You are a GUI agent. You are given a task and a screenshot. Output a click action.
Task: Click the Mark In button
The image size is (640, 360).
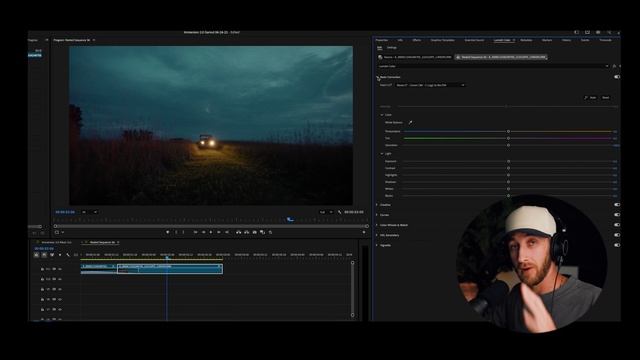pos(176,232)
